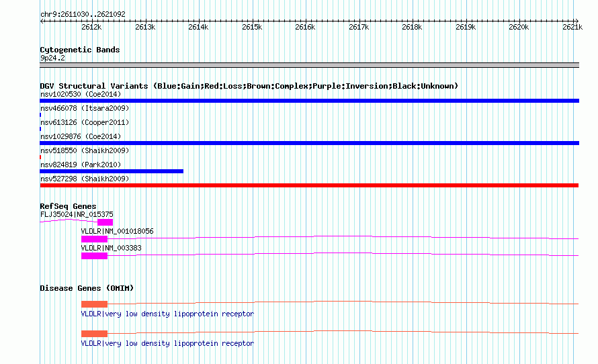Click the 2612k ruler tick label
The width and height of the screenshot is (598, 364).
(91, 27)
